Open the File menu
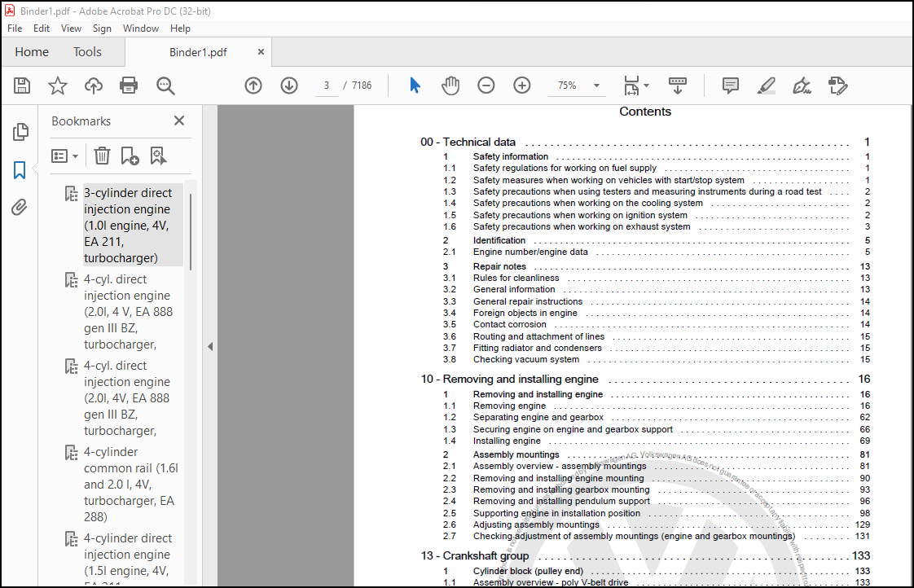Image resolution: width=914 pixels, height=588 pixels. point(15,29)
